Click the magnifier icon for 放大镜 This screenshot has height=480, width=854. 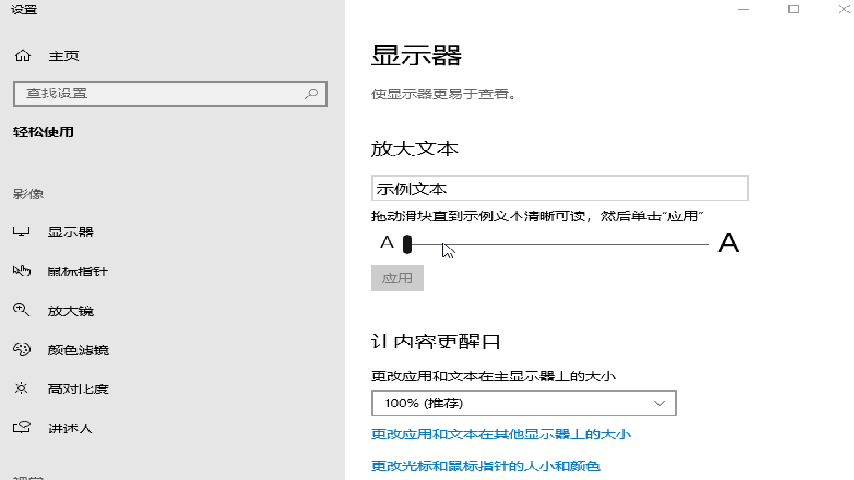pyautogui.click(x=22, y=310)
